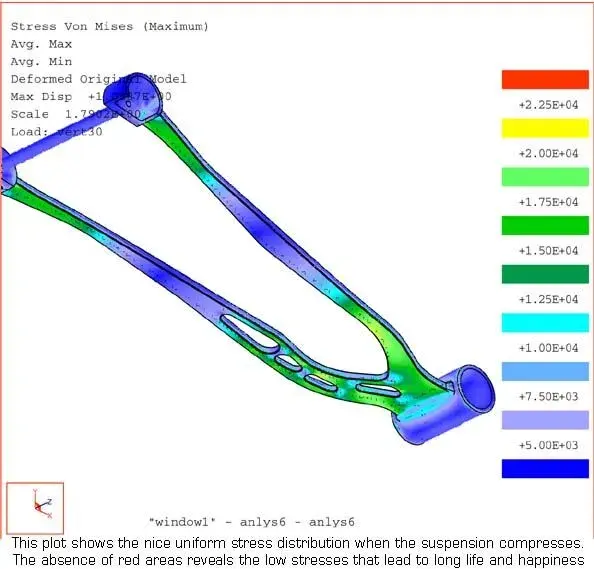This screenshot has height=569, width=594.
Task: Click the +1.25E+04 legend value
Action: (548, 299)
